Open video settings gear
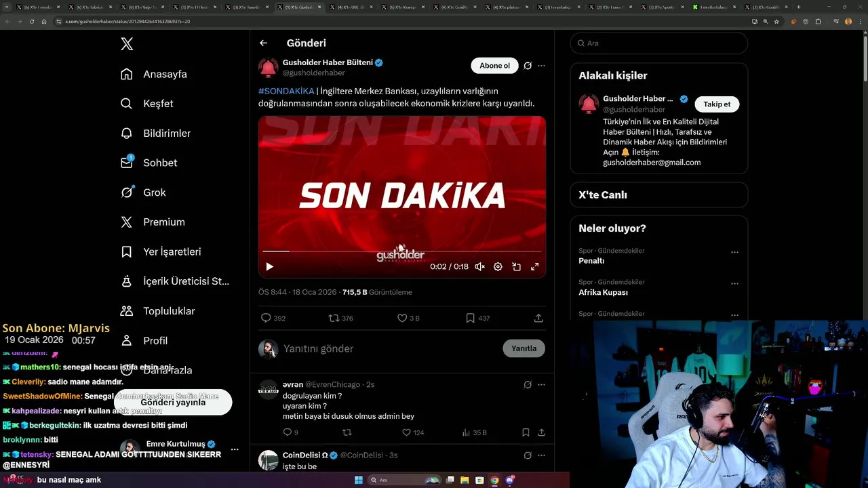The image size is (868, 488). [498, 267]
